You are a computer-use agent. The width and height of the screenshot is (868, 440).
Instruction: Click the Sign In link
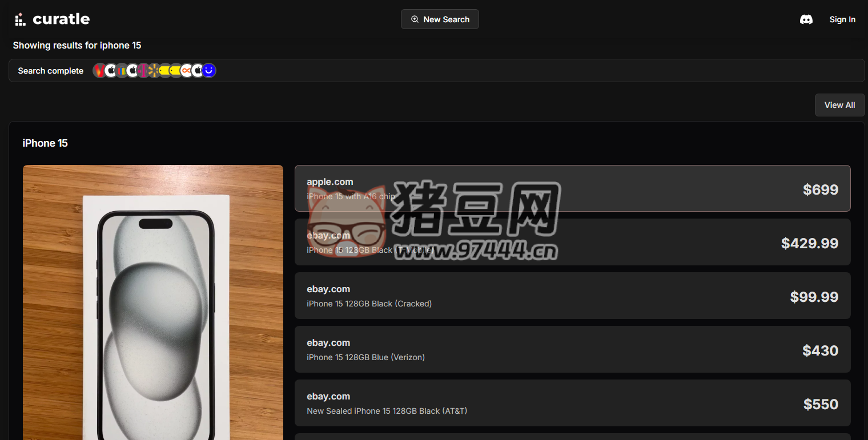click(x=842, y=19)
